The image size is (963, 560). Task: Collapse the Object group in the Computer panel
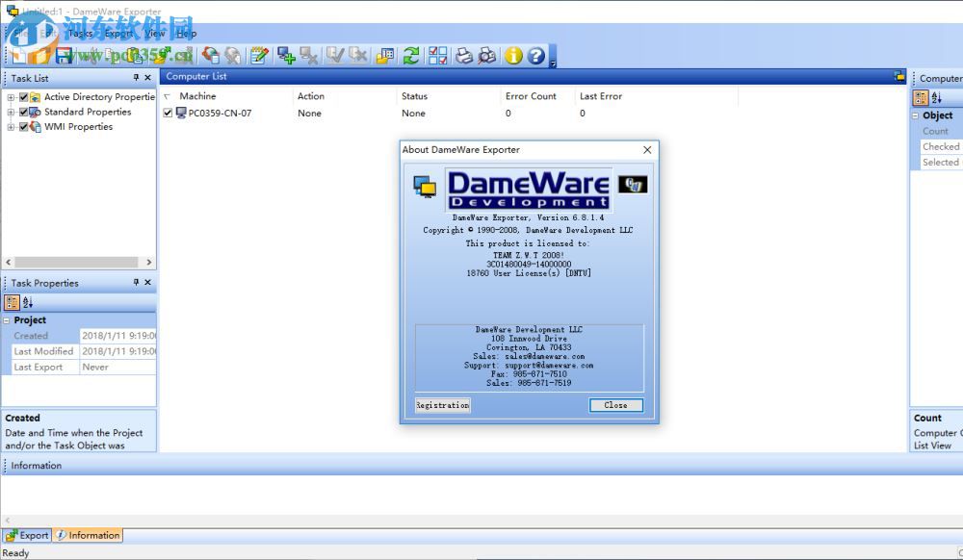pos(913,115)
